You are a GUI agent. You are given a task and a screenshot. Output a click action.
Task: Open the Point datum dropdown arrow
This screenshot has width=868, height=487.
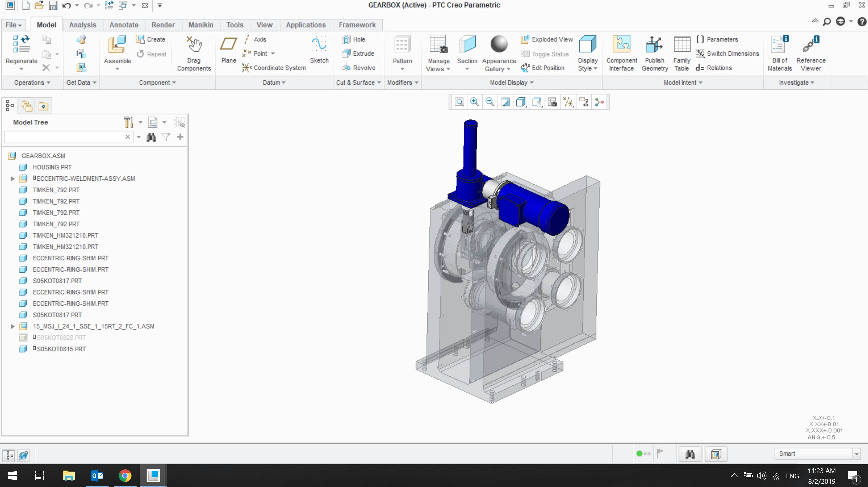point(273,54)
